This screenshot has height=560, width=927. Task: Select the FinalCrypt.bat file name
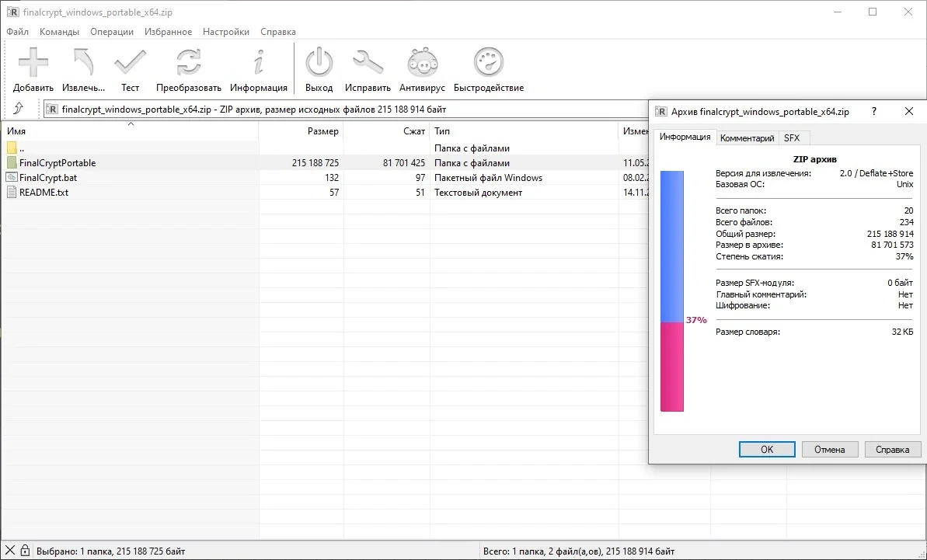coord(48,178)
